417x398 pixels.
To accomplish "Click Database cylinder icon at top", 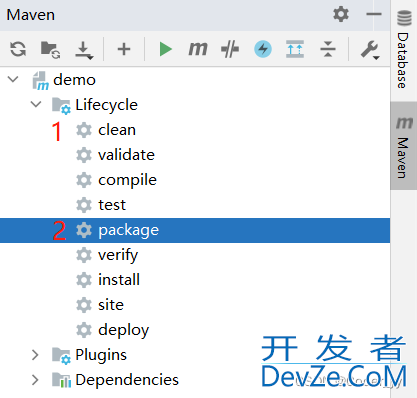I will [404, 18].
